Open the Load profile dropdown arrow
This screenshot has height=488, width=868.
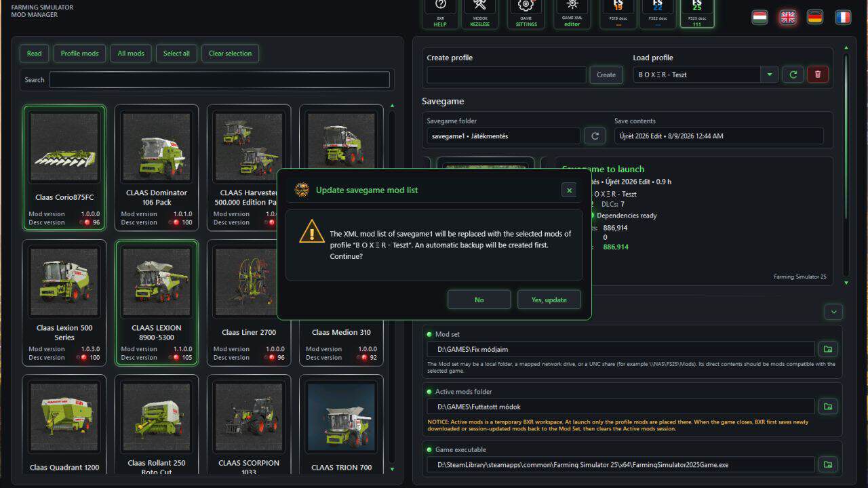click(769, 75)
